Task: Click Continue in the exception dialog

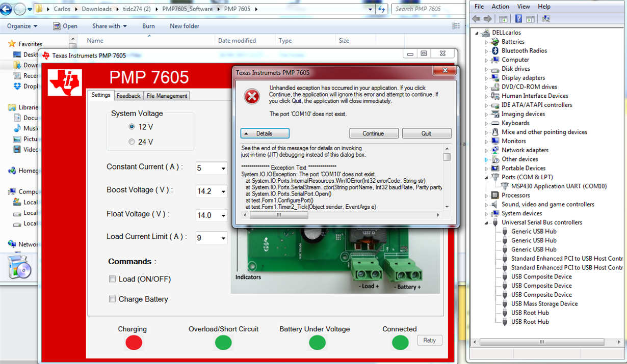Action: click(x=374, y=133)
